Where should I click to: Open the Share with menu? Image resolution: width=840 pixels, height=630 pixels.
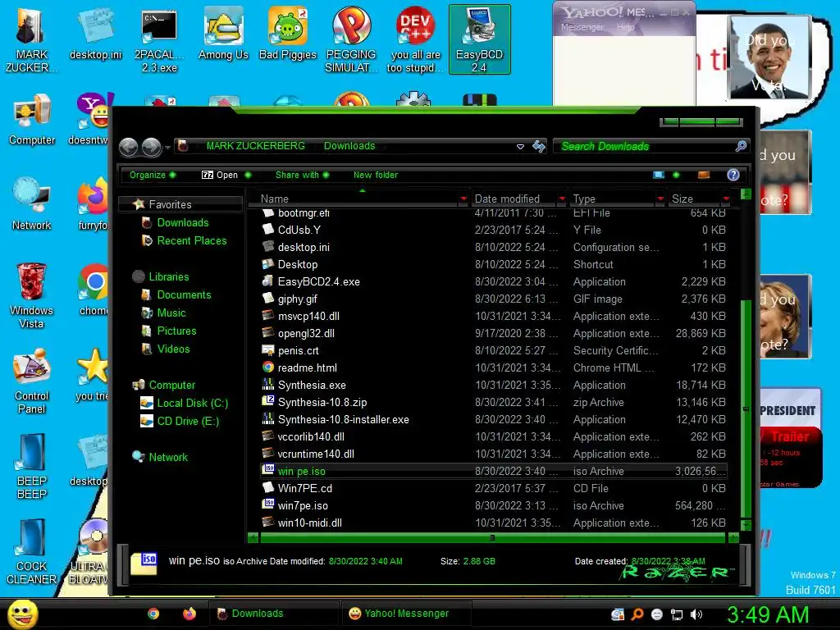(x=302, y=175)
